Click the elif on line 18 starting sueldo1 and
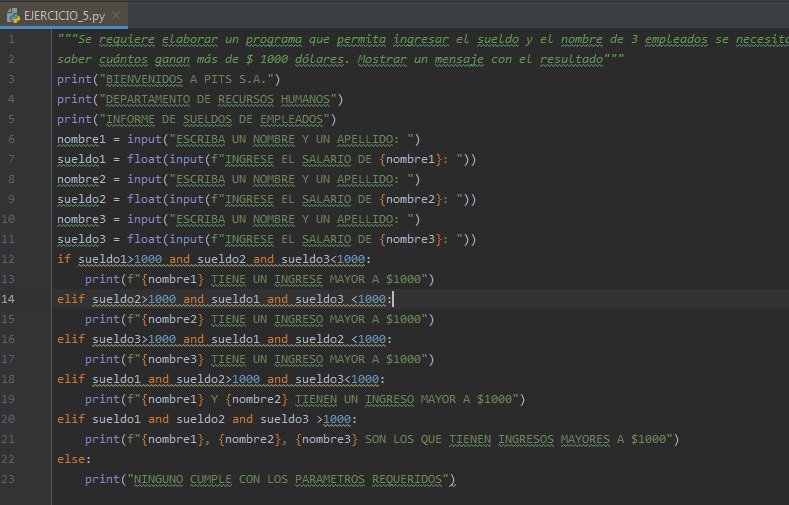Viewport: 789px width, 505px height. click(221, 379)
